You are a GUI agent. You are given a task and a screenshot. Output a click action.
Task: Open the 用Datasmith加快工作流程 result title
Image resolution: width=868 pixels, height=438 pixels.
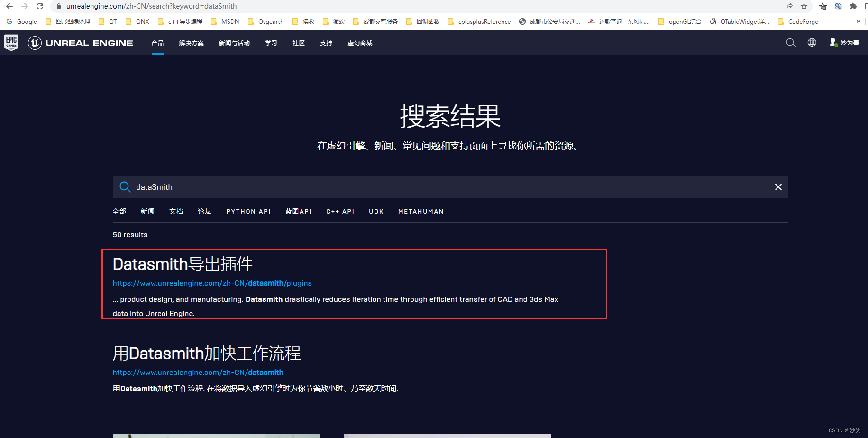tap(207, 354)
